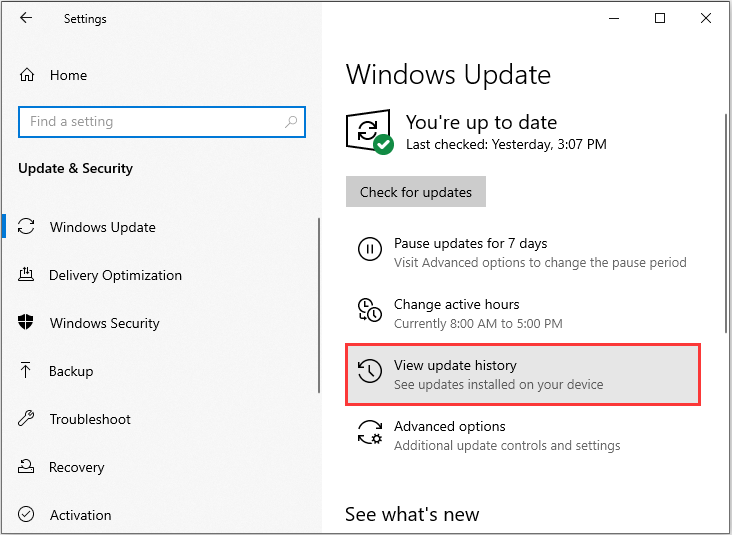Viewport: 732px width, 535px height.
Task: Click the Troubleshoot wrench icon
Action: tap(27, 419)
